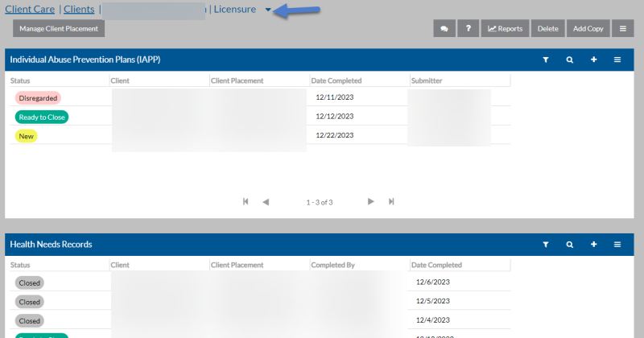Open help with the question mark button
This screenshot has width=644, height=338.
(469, 29)
